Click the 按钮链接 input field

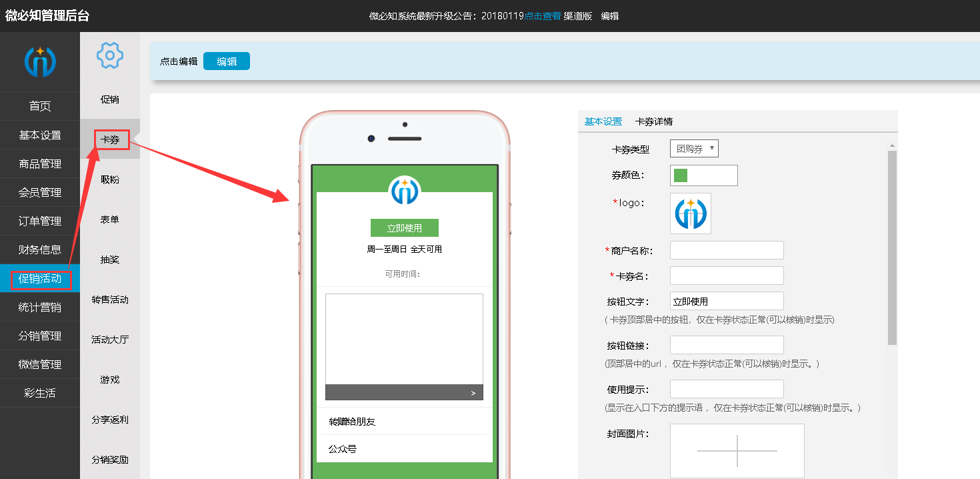pos(727,345)
